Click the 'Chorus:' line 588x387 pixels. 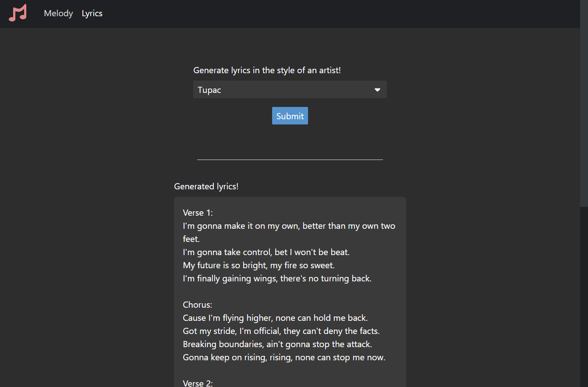(x=197, y=305)
